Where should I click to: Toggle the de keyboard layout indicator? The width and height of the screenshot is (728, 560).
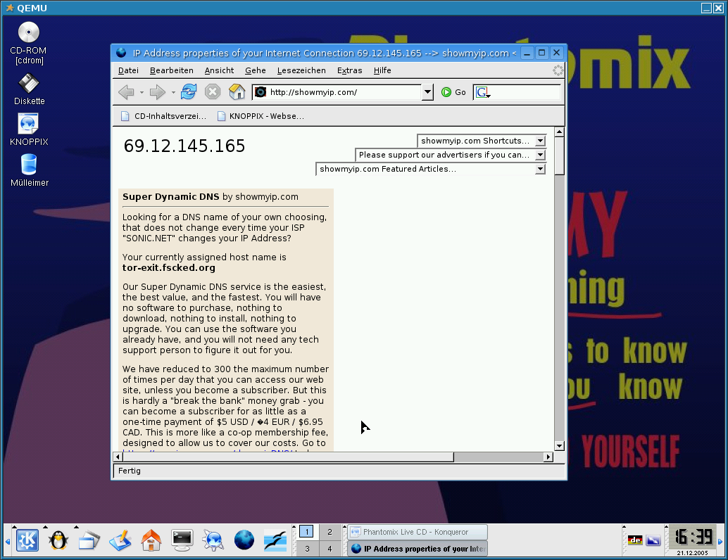pos(634,540)
